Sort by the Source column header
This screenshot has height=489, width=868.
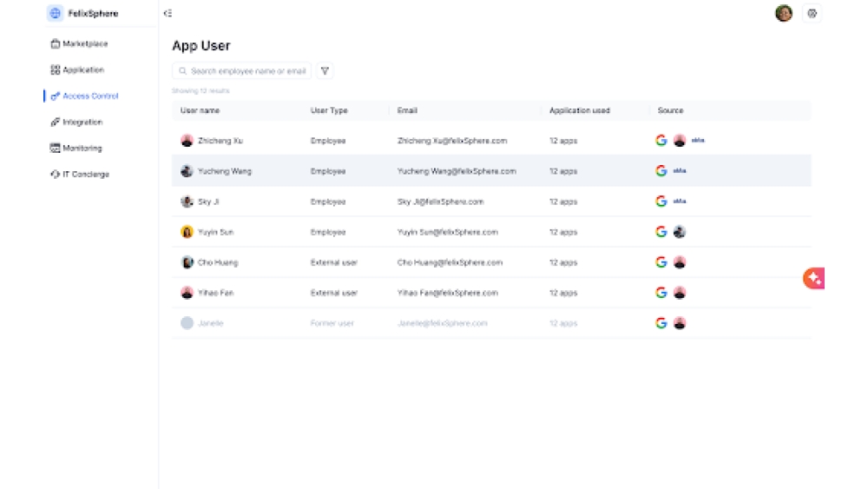click(x=670, y=111)
